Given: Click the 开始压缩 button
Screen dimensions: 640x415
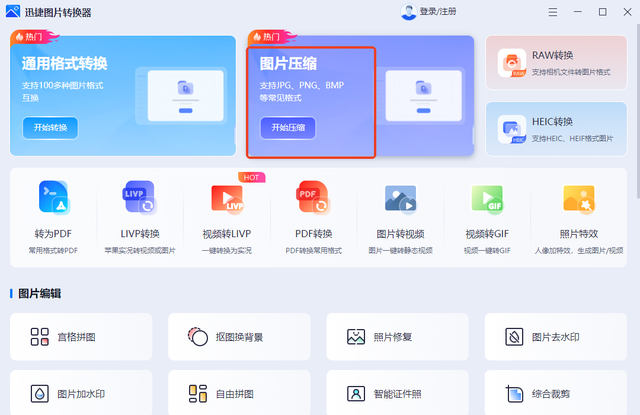Looking at the screenshot, I should tap(288, 128).
